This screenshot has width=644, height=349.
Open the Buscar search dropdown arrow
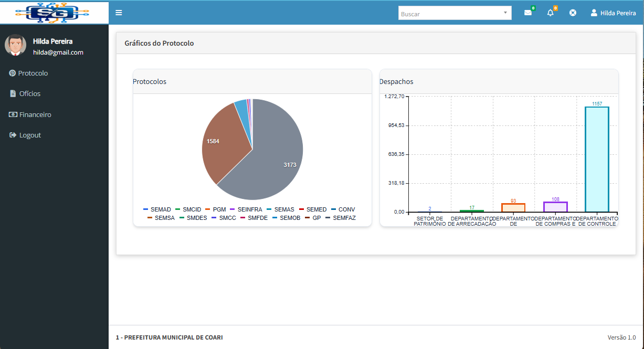(x=505, y=13)
